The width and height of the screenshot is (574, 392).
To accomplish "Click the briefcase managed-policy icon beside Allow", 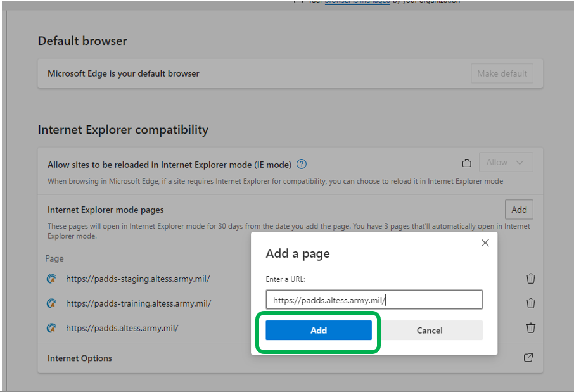I will pyautogui.click(x=467, y=163).
